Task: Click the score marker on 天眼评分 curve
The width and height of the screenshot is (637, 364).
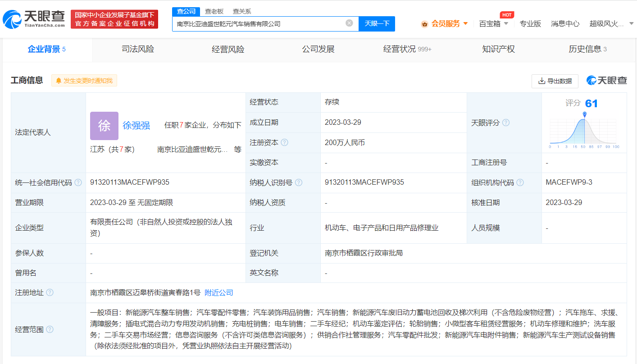Action: click(x=586, y=114)
